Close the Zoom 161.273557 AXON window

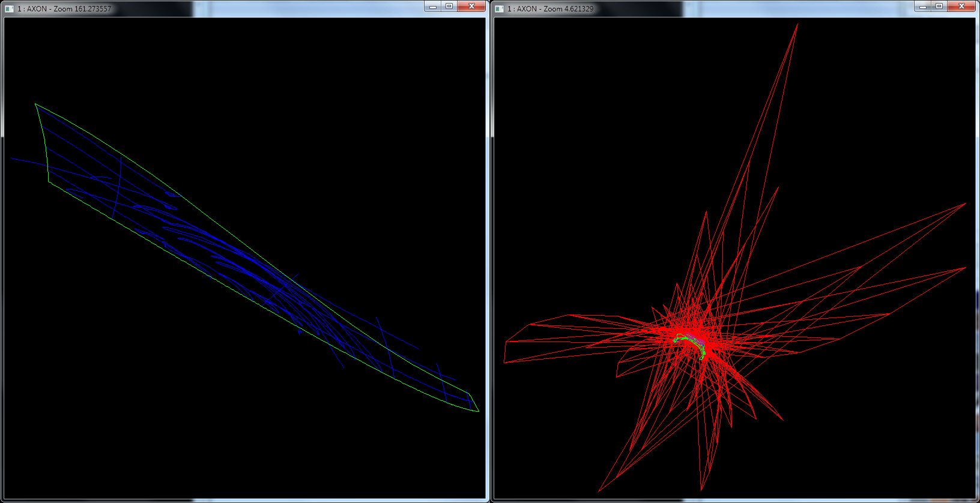click(471, 7)
